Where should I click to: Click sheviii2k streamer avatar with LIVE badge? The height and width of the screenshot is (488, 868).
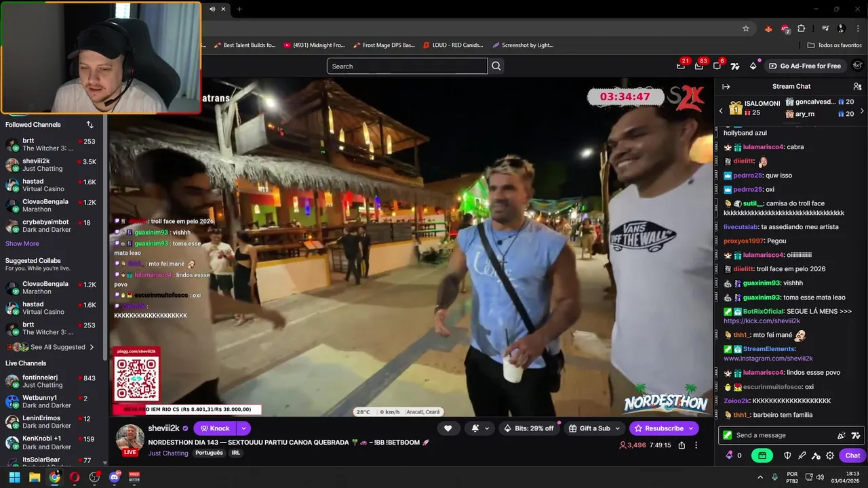130,439
